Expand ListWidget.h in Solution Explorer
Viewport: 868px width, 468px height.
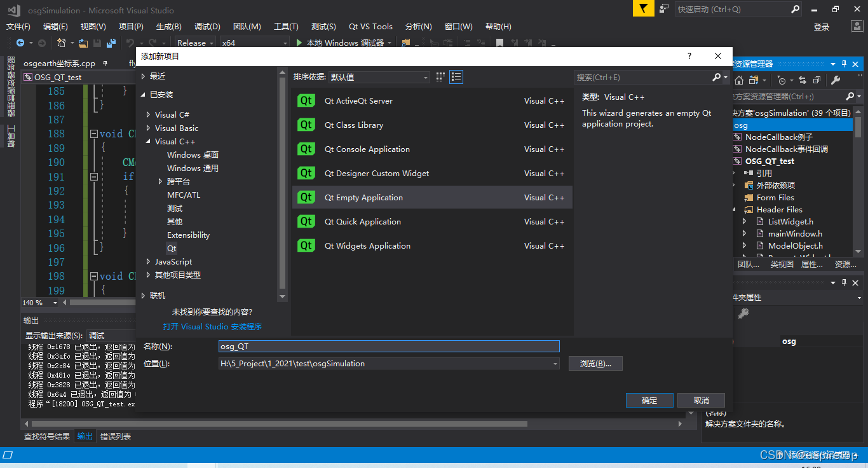(x=745, y=222)
